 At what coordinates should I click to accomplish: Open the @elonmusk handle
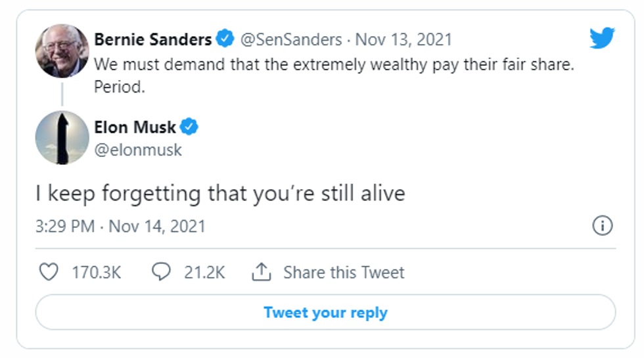[x=138, y=150]
